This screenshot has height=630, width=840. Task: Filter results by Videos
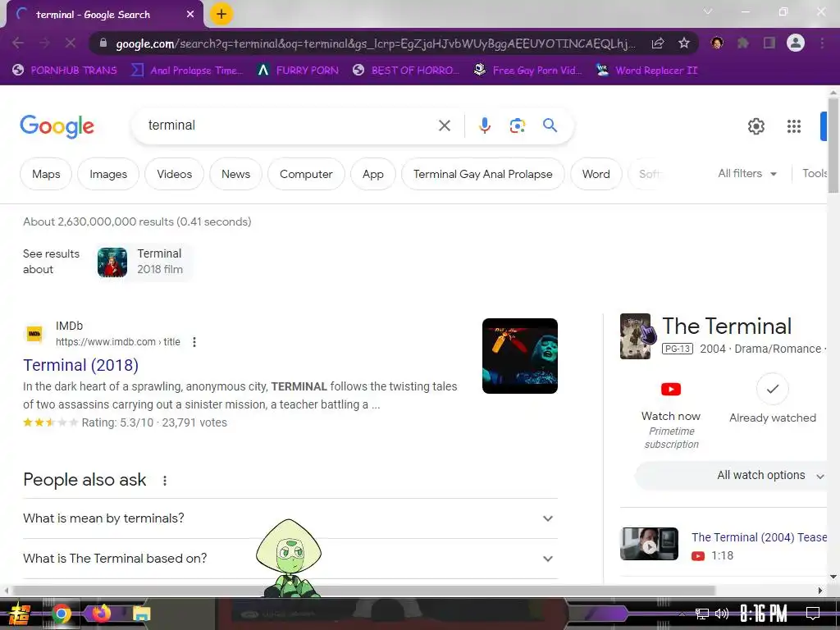[174, 174]
